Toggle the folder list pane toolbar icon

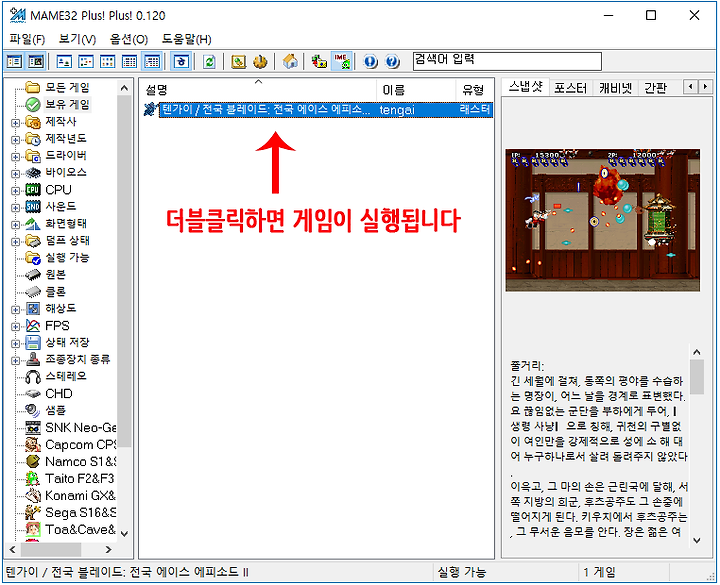(14, 62)
